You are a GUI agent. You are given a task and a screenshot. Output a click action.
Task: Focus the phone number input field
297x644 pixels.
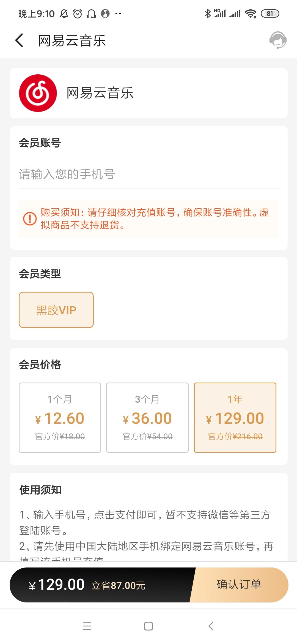(x=148, y=174)
